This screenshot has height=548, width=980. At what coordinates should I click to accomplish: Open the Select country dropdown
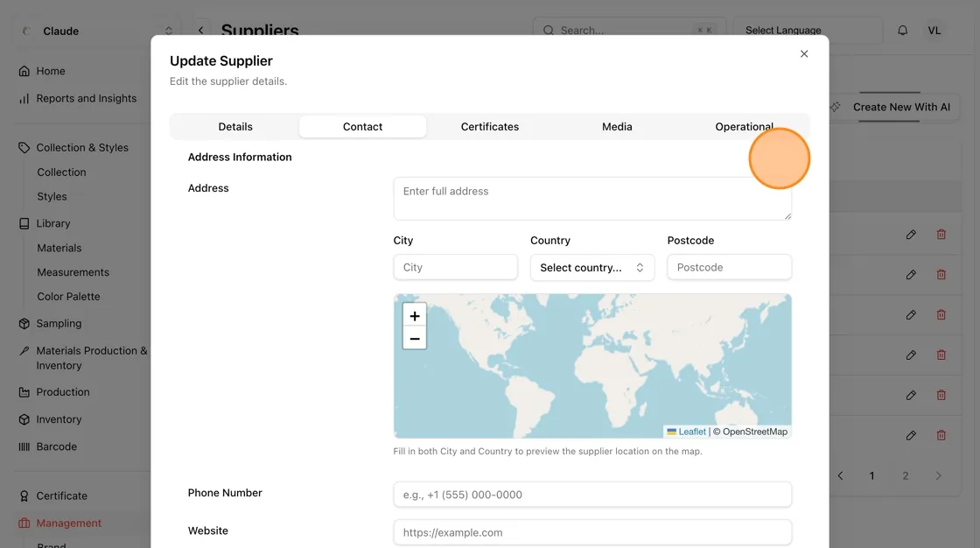592,268
